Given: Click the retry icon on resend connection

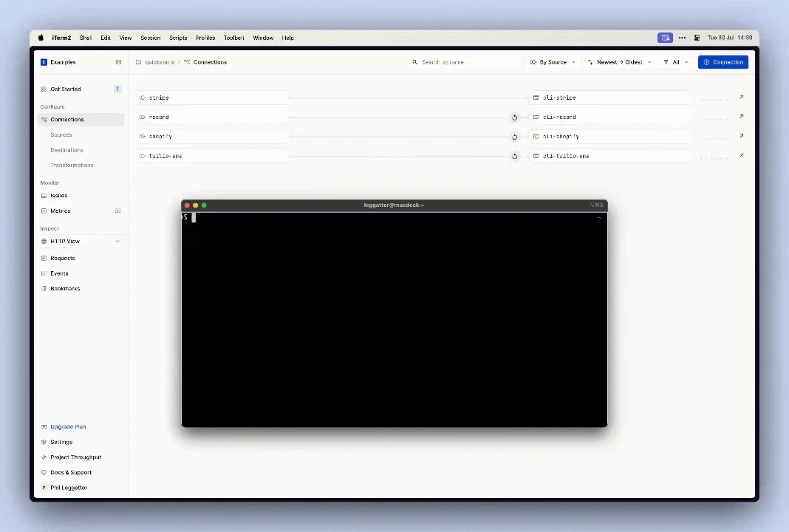Looking at the screenshot, I should (514, 117).
